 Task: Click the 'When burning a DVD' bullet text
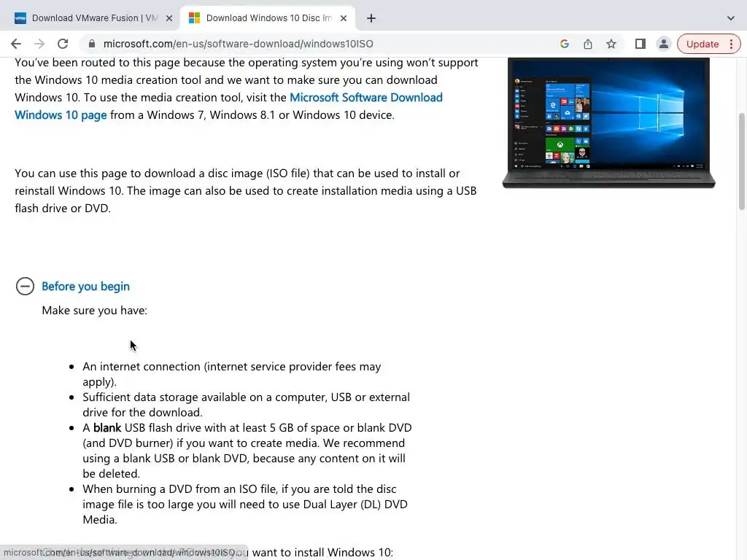point(245,504)
